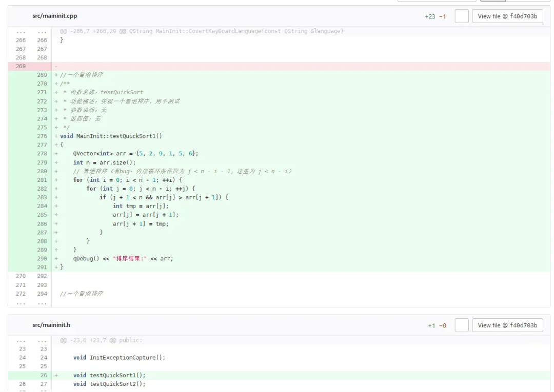Click new line number 292 in maininit.cpp
Viewport: 554px width, 392px height.
42,276
